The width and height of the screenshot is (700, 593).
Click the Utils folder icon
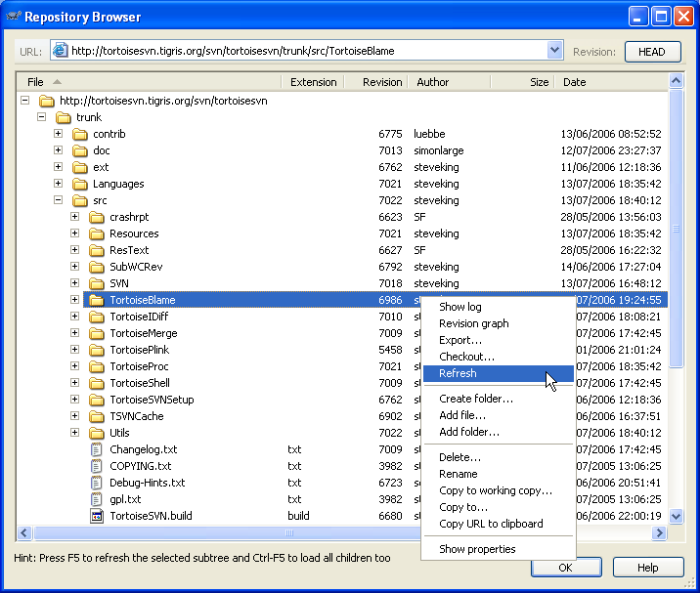pyautogui.click(x=97, y=433)
